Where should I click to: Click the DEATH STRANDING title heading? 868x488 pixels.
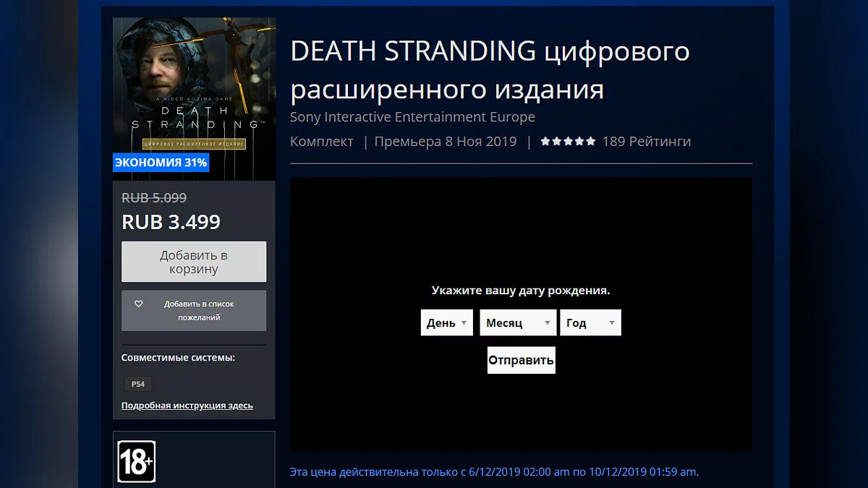coord(490,71)
